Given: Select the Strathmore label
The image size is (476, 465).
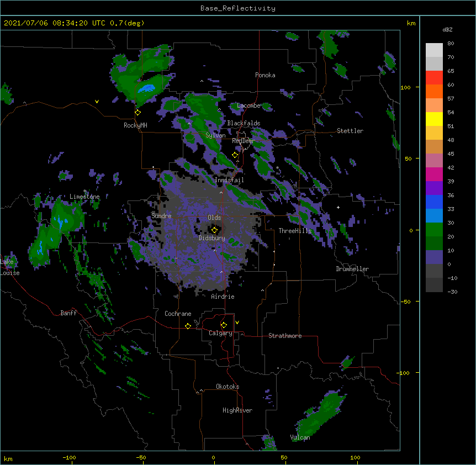Looking at the screenshot, I should tap(285, 336).
